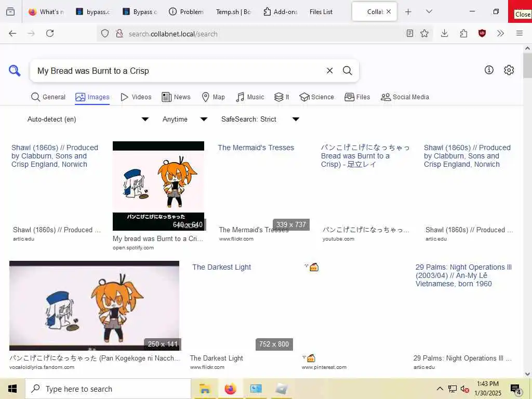
Task: Click the Firefox taskbar icon
Action: click(230, 389)
